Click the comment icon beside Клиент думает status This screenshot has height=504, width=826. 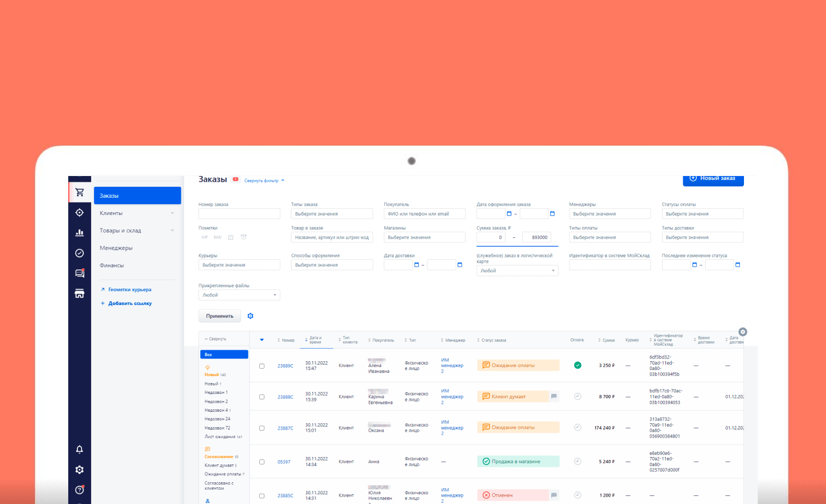click(554, 396)
